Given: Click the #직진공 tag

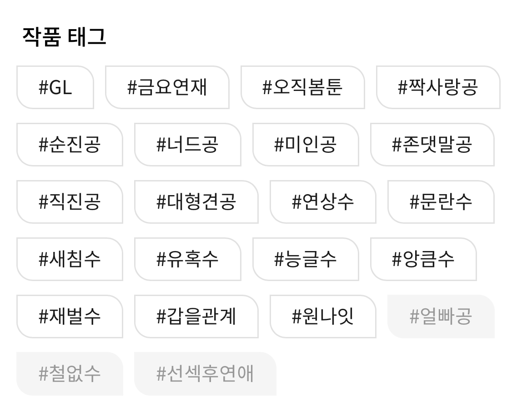Looking at the screenshot, I should pyautogui.click(x=70, y=202).
